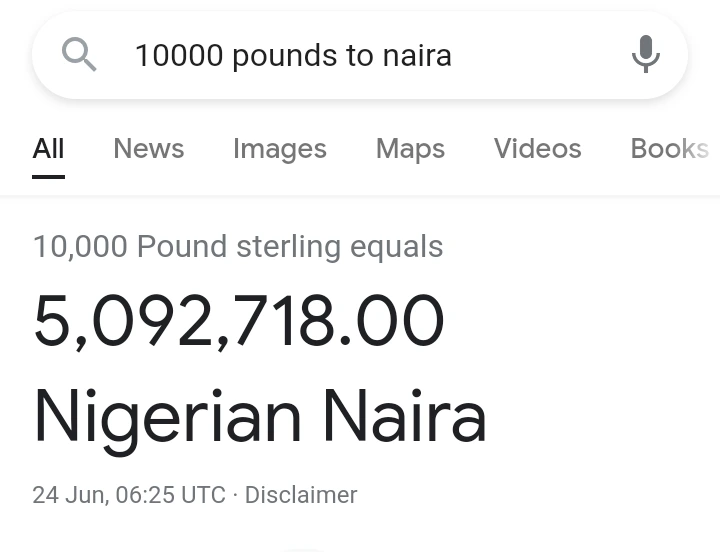Screen dimensions: 720x552
Task: Show the Videos tab results
Action: [x=537, y=149]
